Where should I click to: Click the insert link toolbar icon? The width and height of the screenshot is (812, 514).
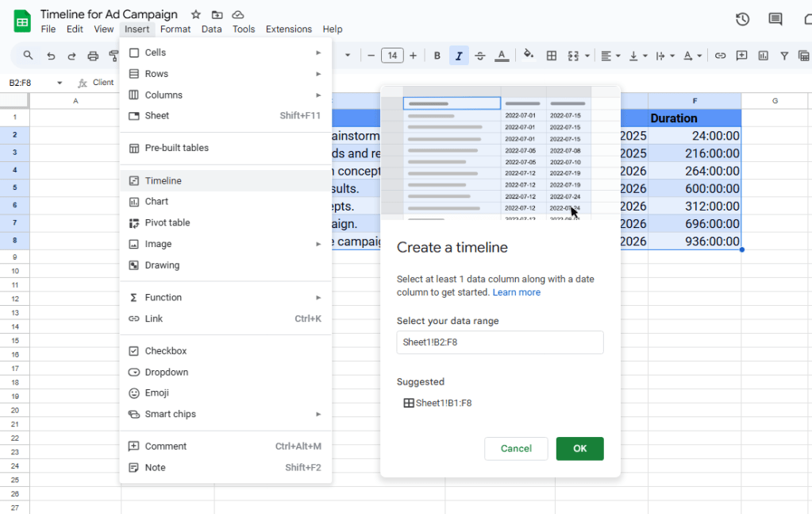pos(720,56)
